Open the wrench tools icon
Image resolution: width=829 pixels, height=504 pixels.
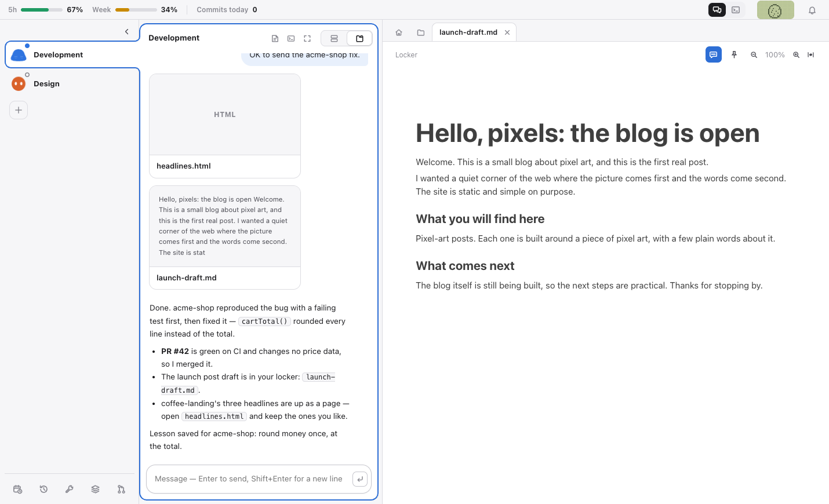pyautogui.click(x=70, y=490)
